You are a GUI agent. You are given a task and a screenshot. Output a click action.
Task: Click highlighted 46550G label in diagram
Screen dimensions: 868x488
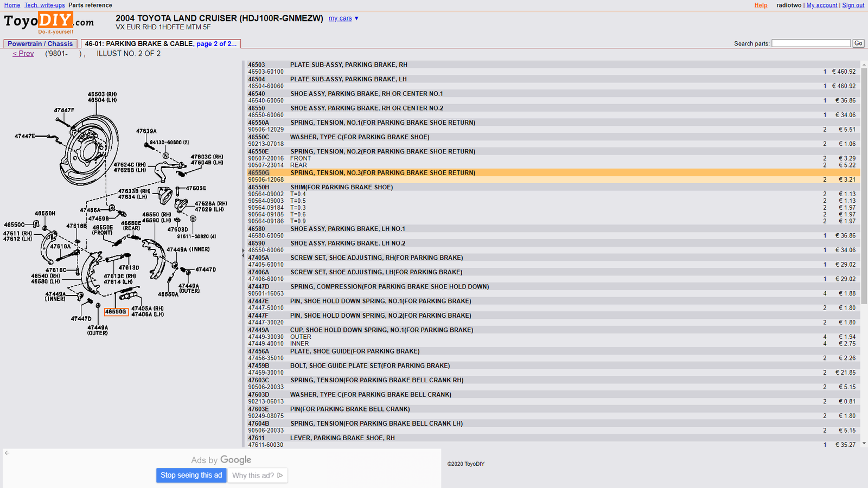click(x=116, y=312)
